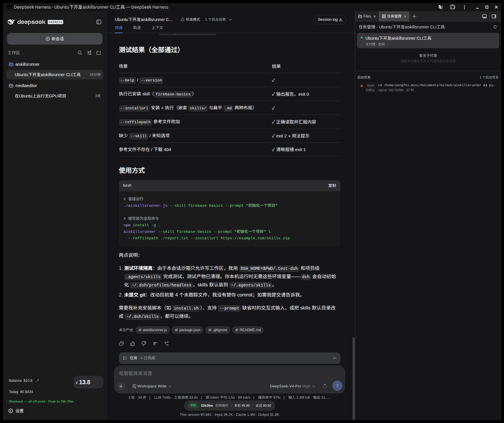Refresh the task management panel
Image resolution: width=504 pixels, height=423 pixels.
495,27
